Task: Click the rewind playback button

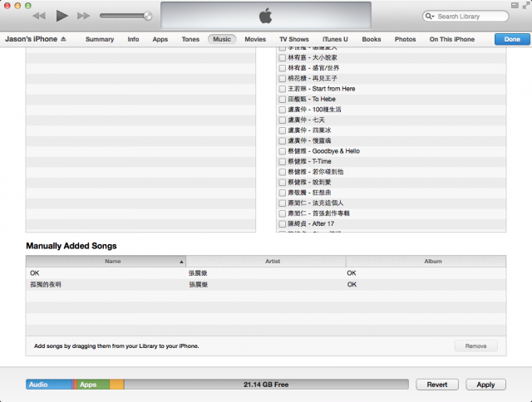Action: (39, 16)
